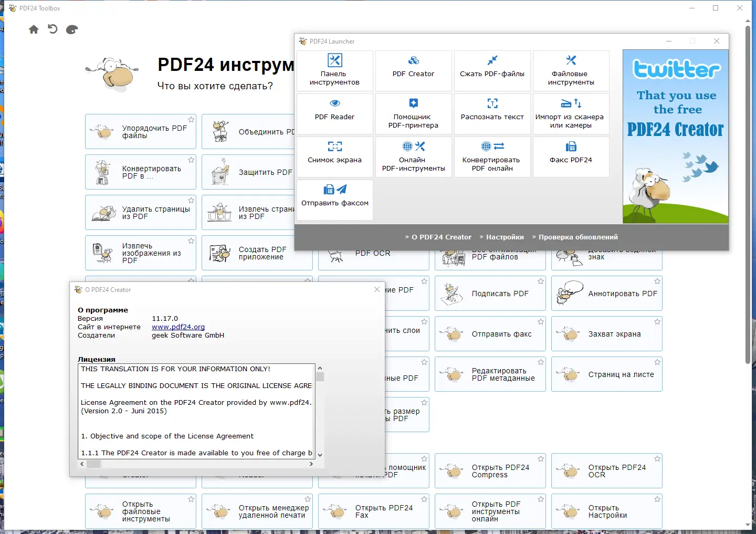The image size is (756, 534).
Task: Click the license box scroll-right arrow
Action: pos(311,464)
